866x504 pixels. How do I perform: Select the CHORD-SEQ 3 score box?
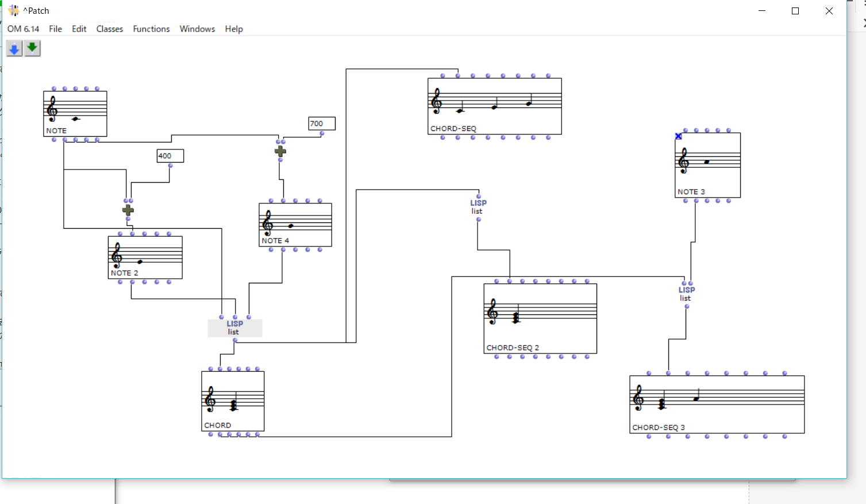coord(717,404)
